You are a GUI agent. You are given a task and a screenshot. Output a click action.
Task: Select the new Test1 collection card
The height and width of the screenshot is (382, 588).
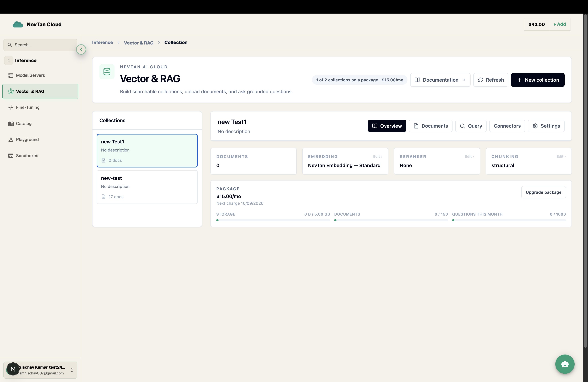[147, 150]
